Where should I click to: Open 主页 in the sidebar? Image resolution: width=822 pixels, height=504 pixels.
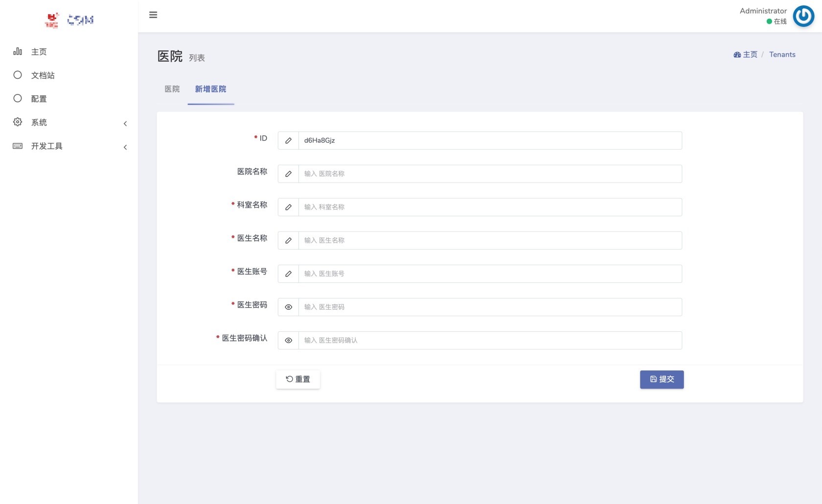point(39,52)
